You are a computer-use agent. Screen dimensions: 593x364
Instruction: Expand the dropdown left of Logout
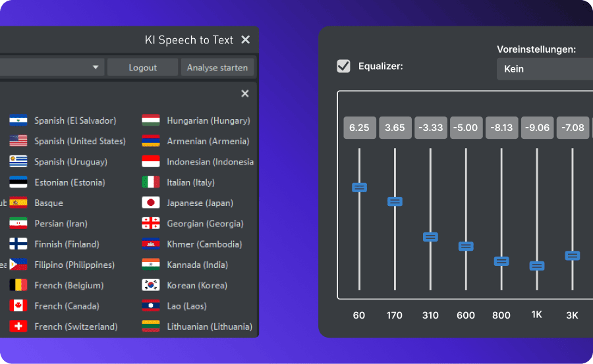96,67
